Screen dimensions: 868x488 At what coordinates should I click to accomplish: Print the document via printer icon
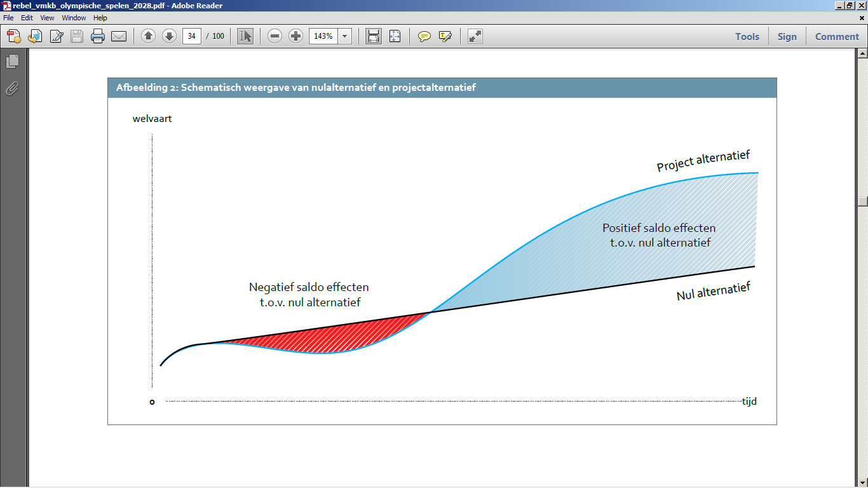98,36
